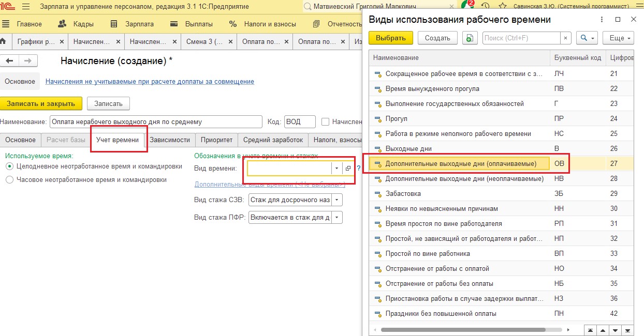This screenshot has width=644, height=336.
Task: Close the Графики р... open tab
Action: tap(63, 41)
